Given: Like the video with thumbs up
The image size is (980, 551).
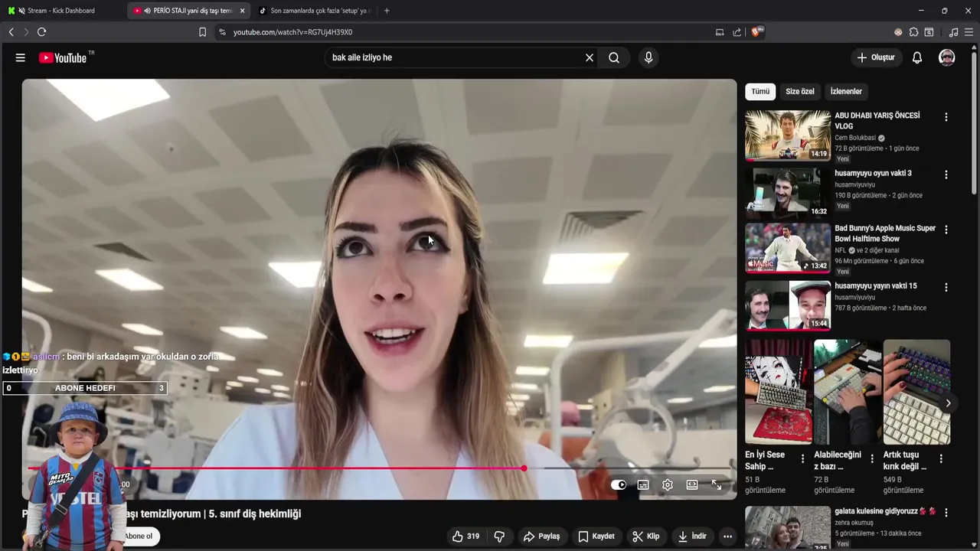Looking at the screenshot, I should pyautogui.click(x=465, y=536).
